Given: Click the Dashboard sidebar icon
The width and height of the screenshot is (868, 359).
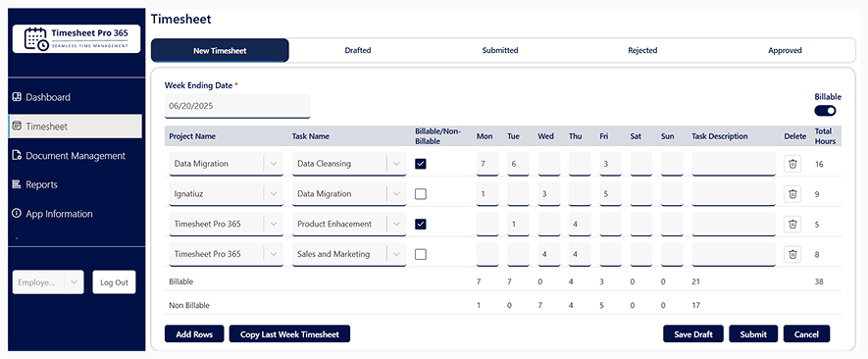Looking at the screenshot, I should 17,97.
